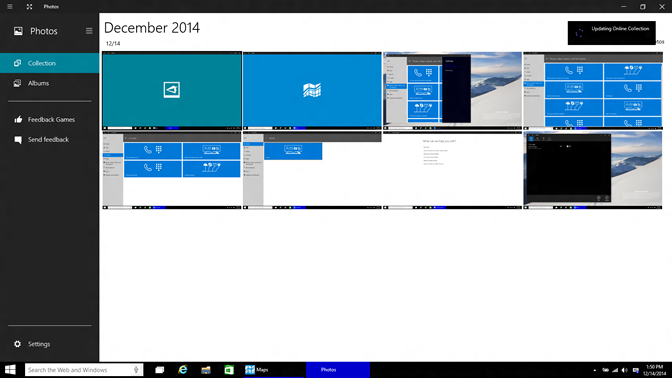Image resolution: width=672 pixels, height=378 pixels.
Task: Launch Internet Explorer from the taskbar
Action: (x=183, y=370)
